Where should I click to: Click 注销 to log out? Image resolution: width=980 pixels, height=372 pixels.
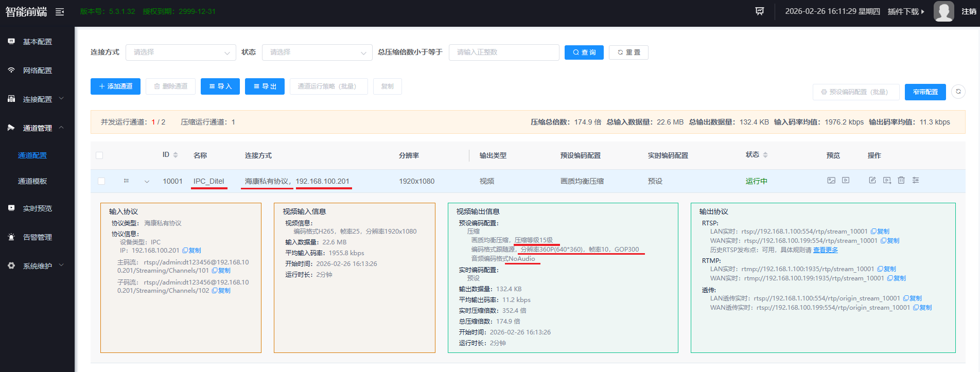[969, 11]
